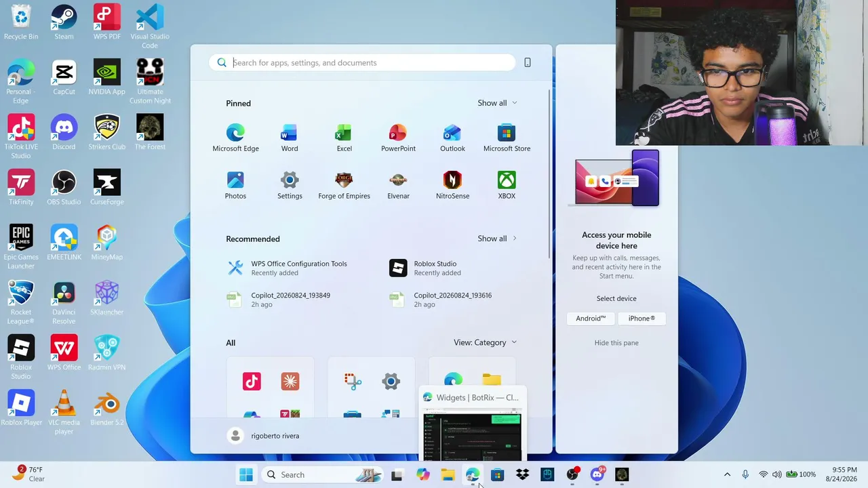
Task: Select the Roblox Player desktop shortcut
Action: (21, 408)
